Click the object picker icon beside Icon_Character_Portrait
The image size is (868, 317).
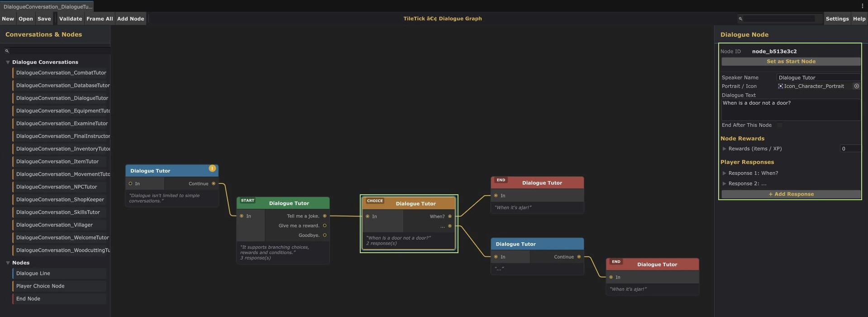pyautogui.click(x=856, y=86)
